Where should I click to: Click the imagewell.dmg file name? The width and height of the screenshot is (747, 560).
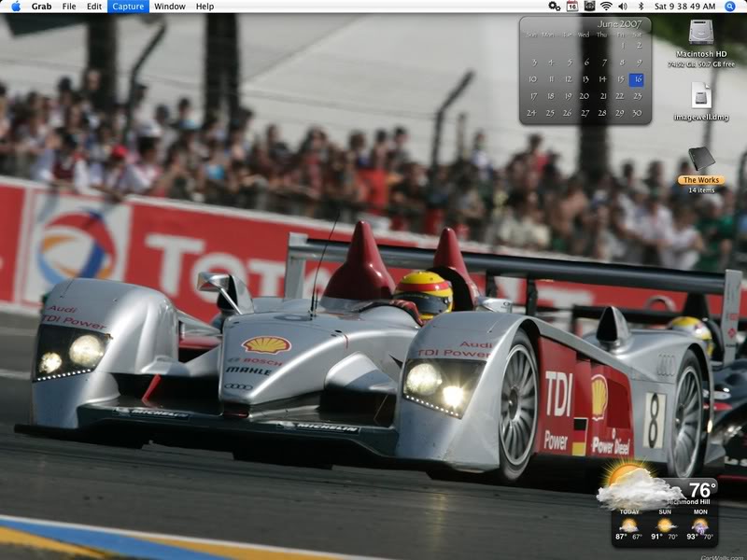(x=701, y=118)
